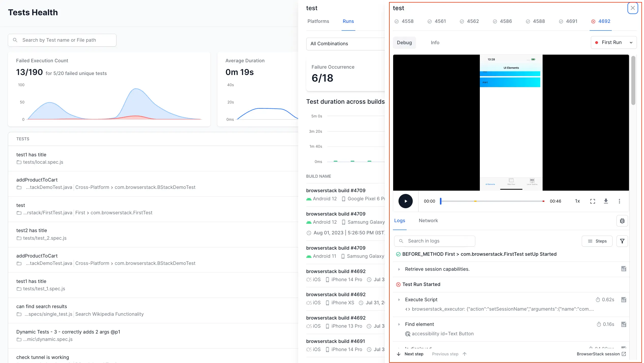Click Selenium icon on Execute Script row
Viewport: 644px width, 363px height.
tap(624, 300)
